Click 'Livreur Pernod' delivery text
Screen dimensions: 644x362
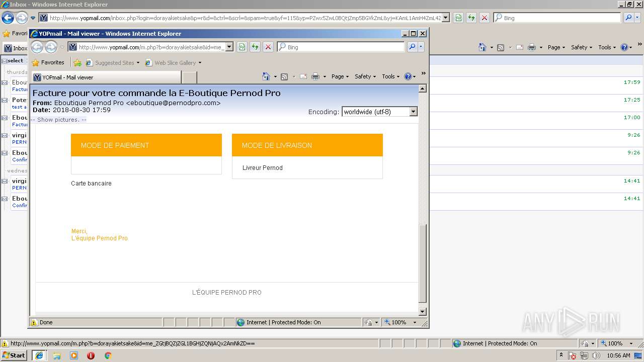coord(263,168)
